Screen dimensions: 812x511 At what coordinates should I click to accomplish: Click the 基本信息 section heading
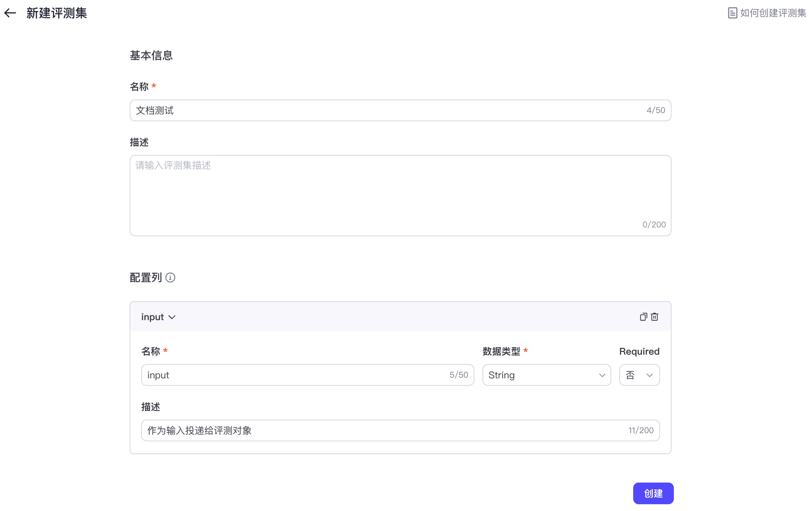[x=151, y=55]
